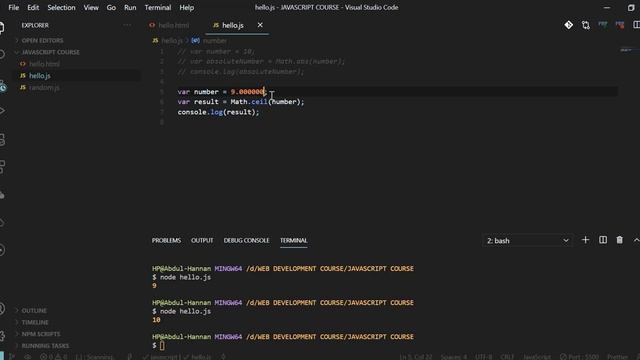Open the Explorer view in activity bar
This screenshot has height=360, width=640.
click(2, 27)
